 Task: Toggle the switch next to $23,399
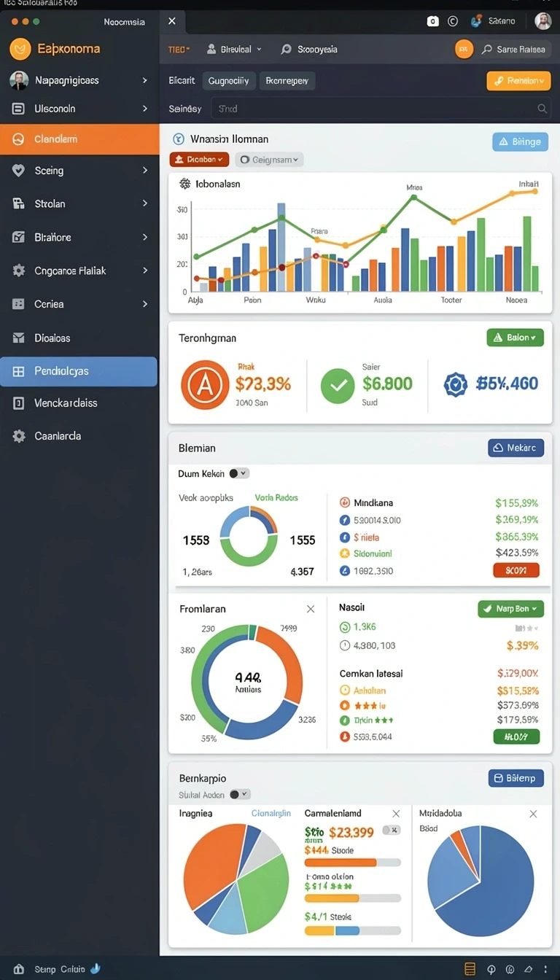[392, 830]
